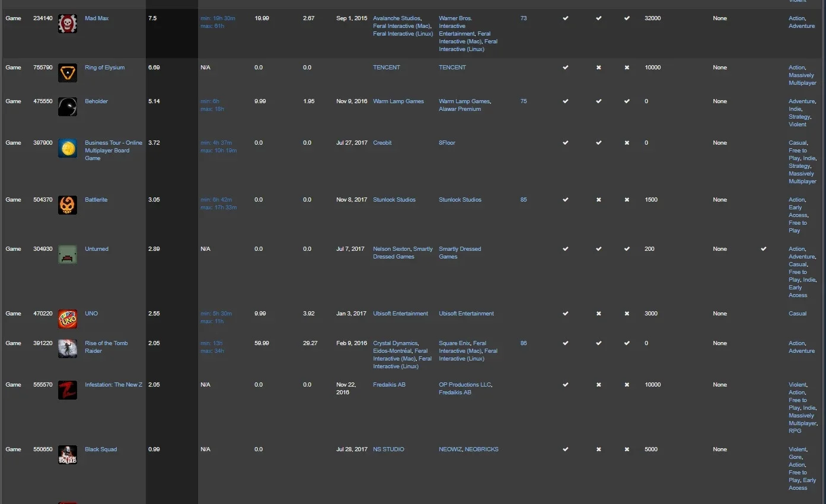The width and height of the screenshot is (826, 504).
Task: Click the Warm Lamp Games developer link
Action: pyautogui.click(x=398, y=101)
